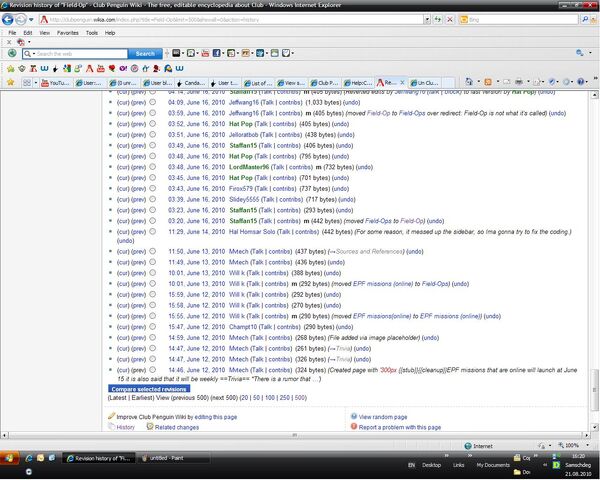Click the Windows Start orb
The width and height of the screenshot is (600, 480).
(x=9, y=458)
